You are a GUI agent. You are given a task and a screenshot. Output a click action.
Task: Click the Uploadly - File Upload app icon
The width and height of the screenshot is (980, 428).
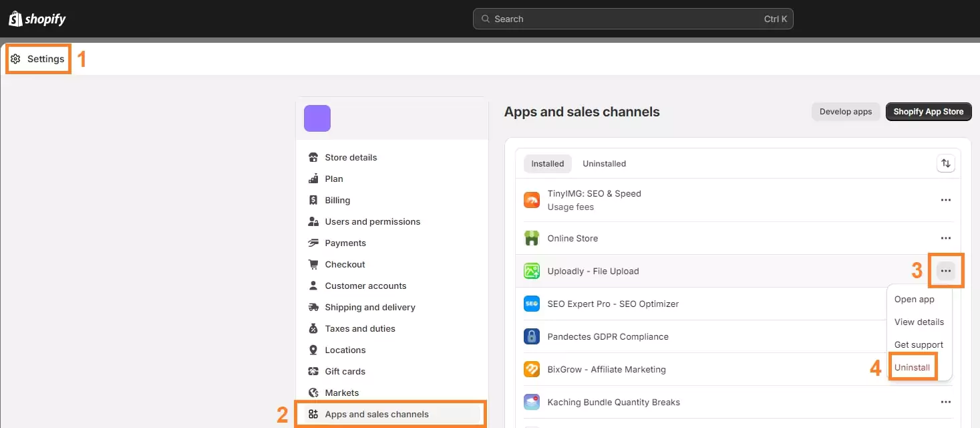(x=532, y=270)
